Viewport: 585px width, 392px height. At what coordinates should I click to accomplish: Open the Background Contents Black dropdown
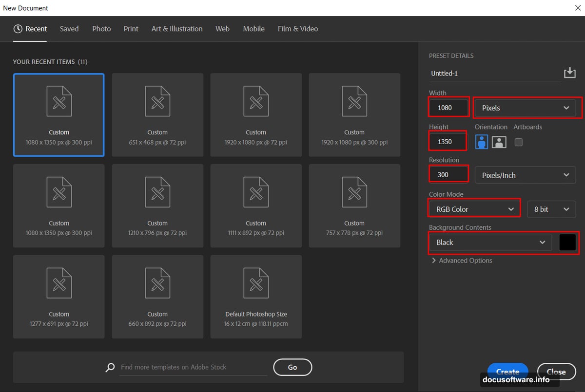[x=490, y=243]
